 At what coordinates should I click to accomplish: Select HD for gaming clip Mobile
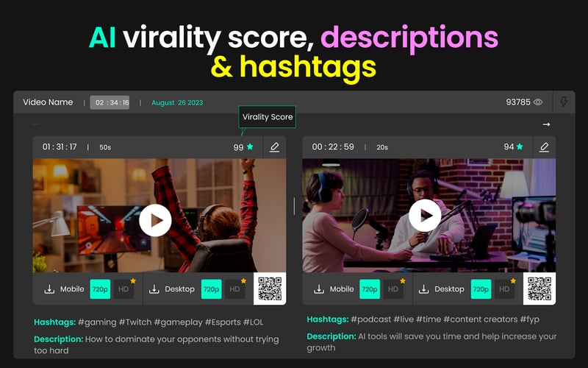pos(123,289)
